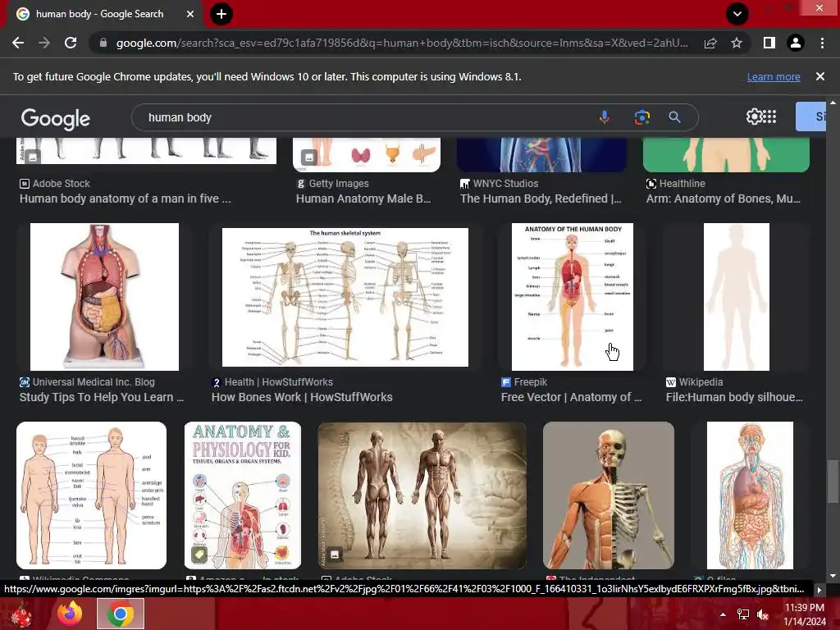840x630 pixels.
Task: Open the Chrome three-dot menu
Action: pyautogui.click(x=822, y=43)
